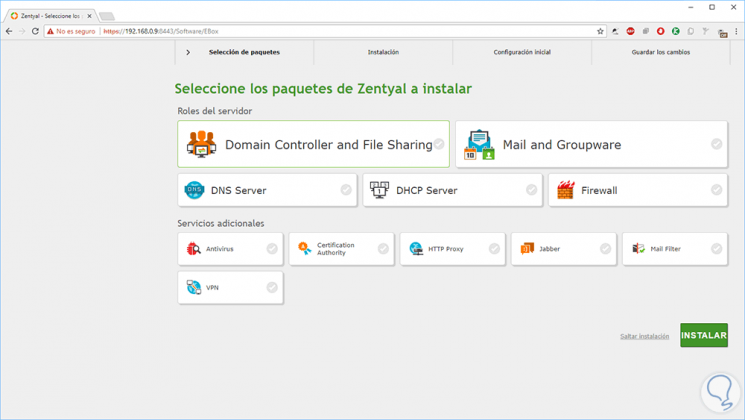Viewport: 745px width, 420px height.
Task: Click the Firewall brick wall icon
Action: 565,190
